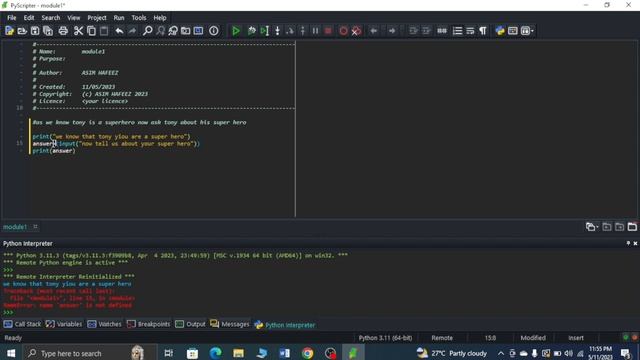Start debugging with the Debug icon
This screenshot has height=360, width=640.
point(251,31)
